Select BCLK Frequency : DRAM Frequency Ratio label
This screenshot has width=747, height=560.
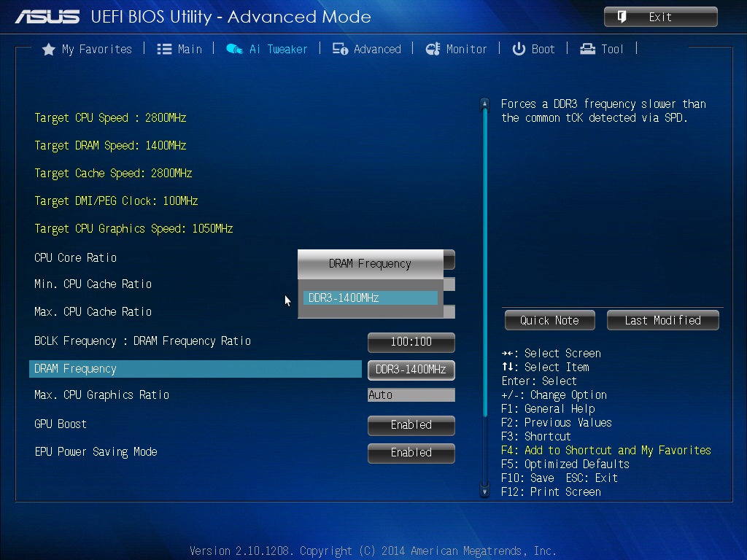coord(142,341)
